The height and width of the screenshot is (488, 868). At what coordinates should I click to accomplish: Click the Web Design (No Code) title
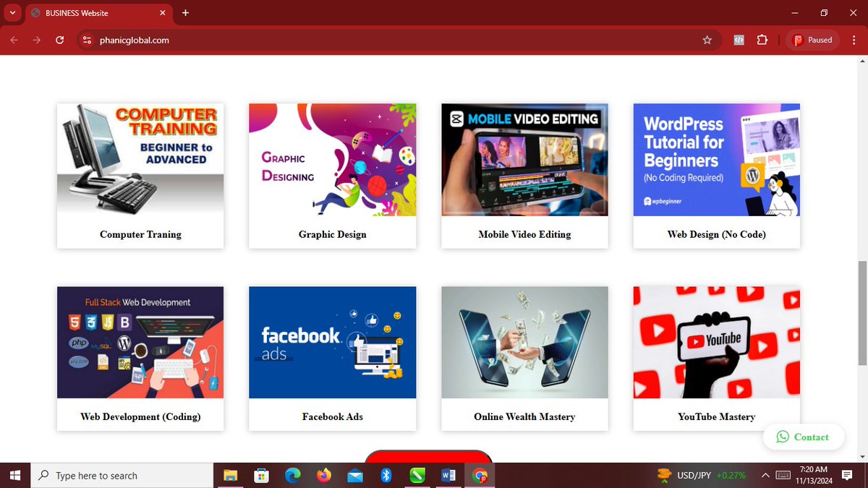[x=717, y=234]
